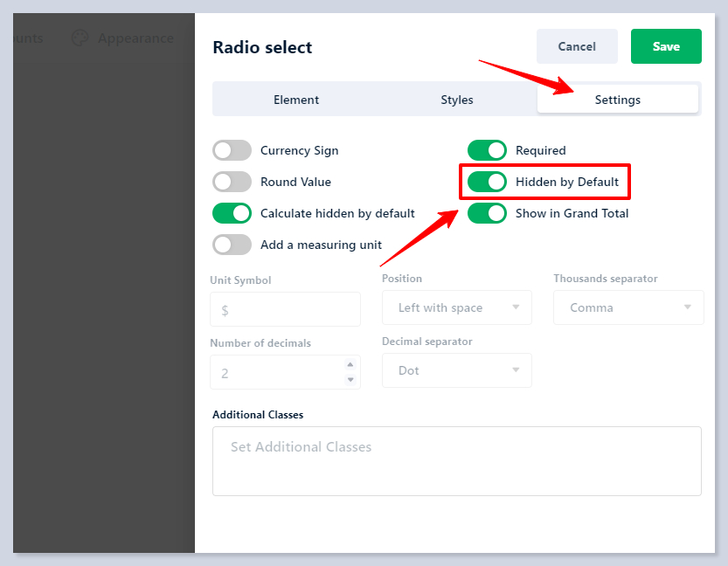
Task: Switch to the Element tab
Action: 296,100
